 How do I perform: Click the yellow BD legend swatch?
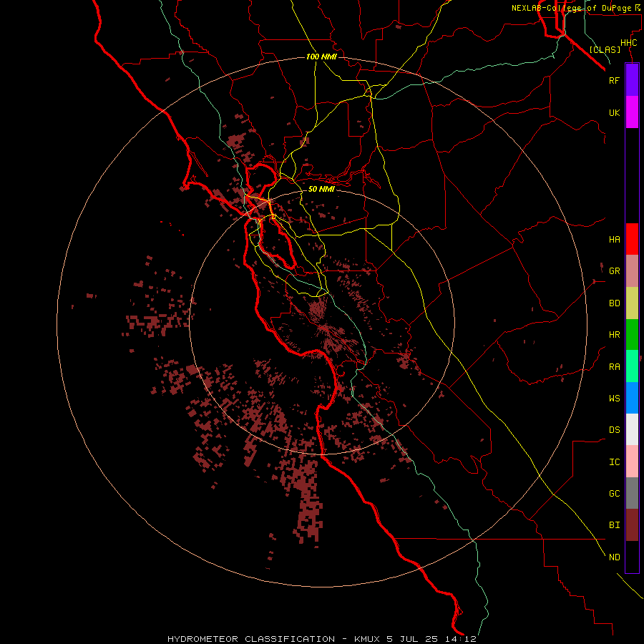[x=632, y=303]
